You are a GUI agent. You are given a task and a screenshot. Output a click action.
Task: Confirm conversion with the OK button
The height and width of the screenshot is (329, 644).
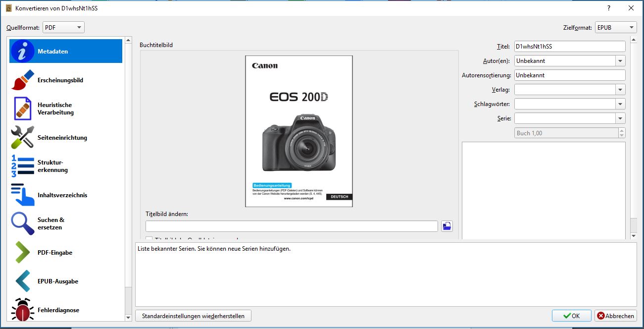[571, 316]
